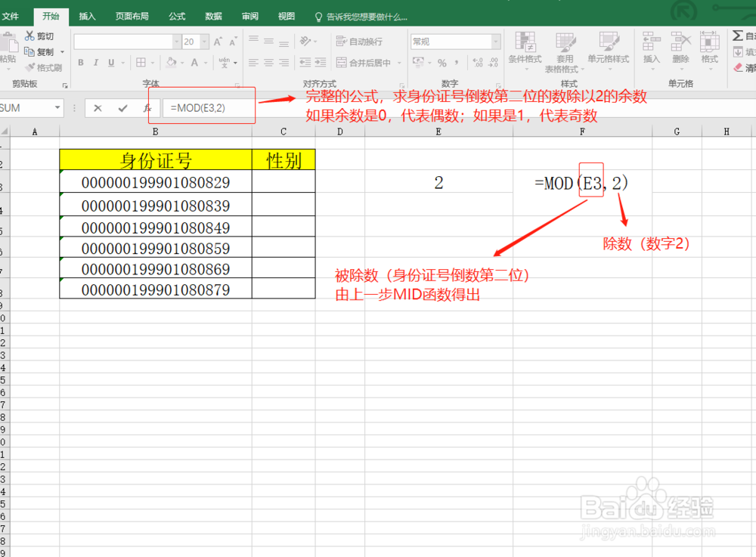756x557 pixels.
Task: Click the Delete cells (删除) button
Action: pos(681,50)
